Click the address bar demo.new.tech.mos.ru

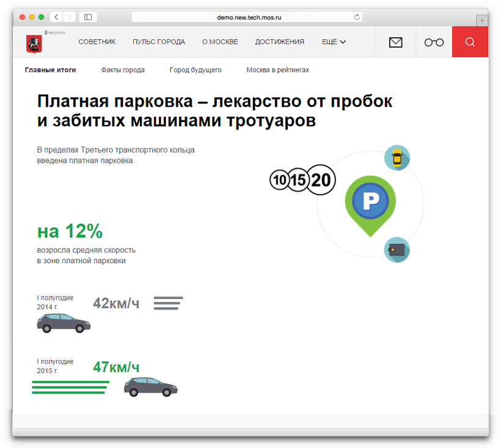(x=247, y=17)
